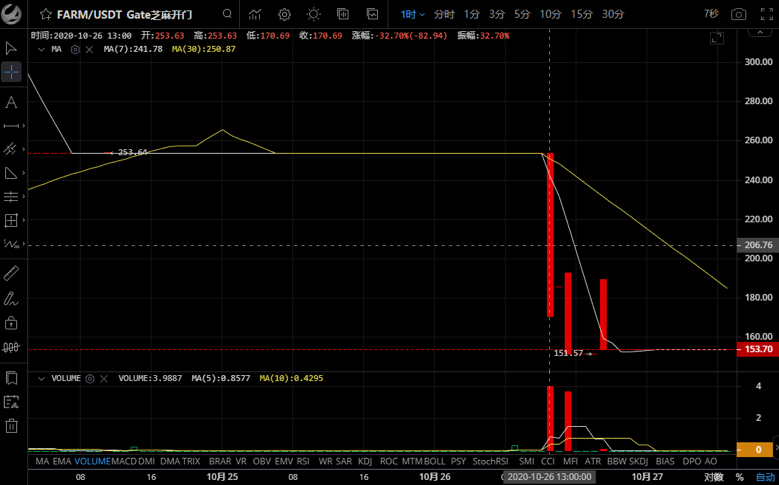This screenshot has width=779, height=485.
Task: Select the horizontal line drawing tool
Action: (x=11, y=126)
